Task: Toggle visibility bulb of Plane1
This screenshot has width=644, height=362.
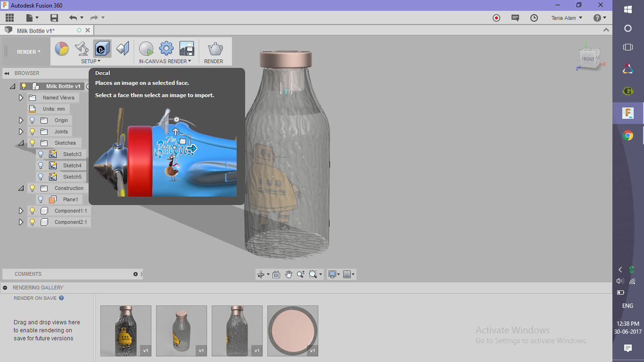Action: pyautogui.click(x=41, y=199)
